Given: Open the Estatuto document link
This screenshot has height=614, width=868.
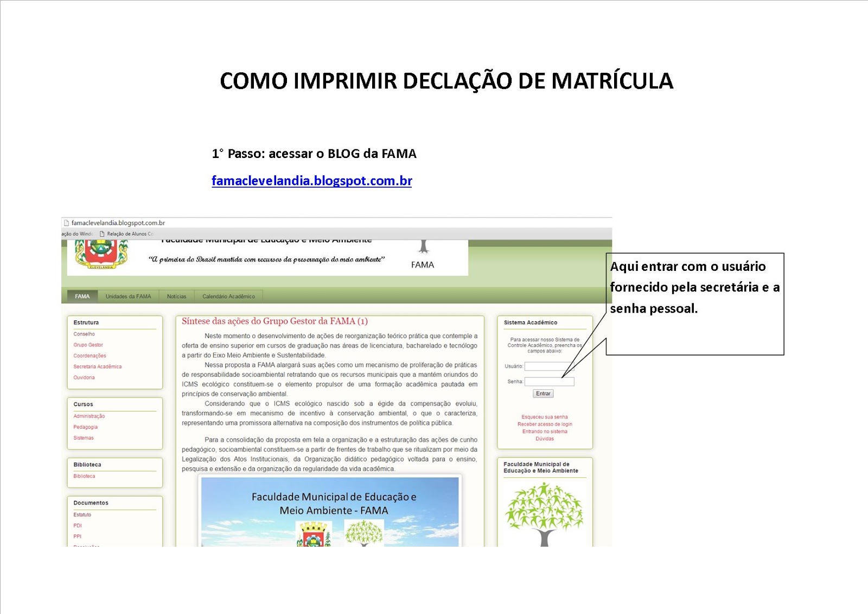Looking at the screenshot, I should tap(82, 515).
